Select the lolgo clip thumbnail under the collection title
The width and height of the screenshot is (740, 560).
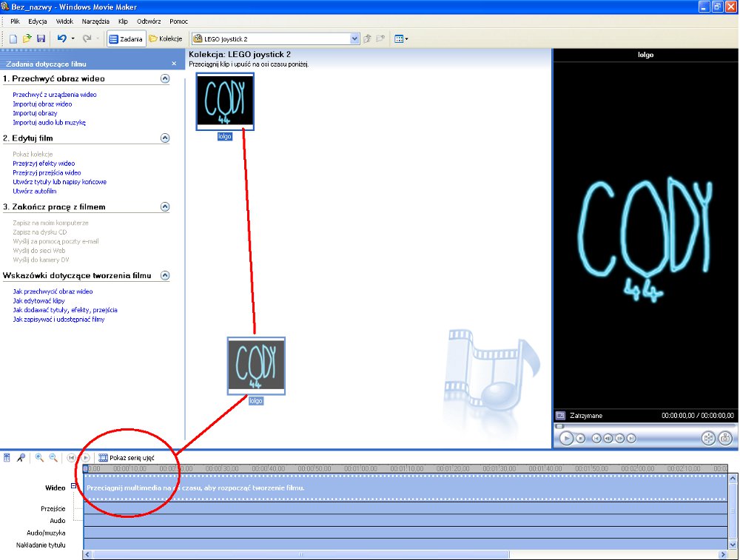(x=225, y=101)
